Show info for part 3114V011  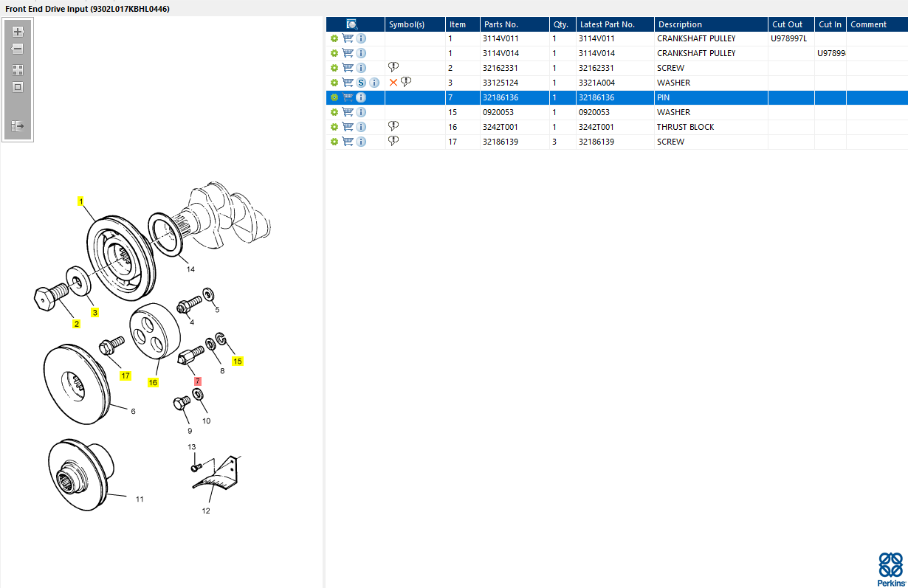click(x=361, y=38)
